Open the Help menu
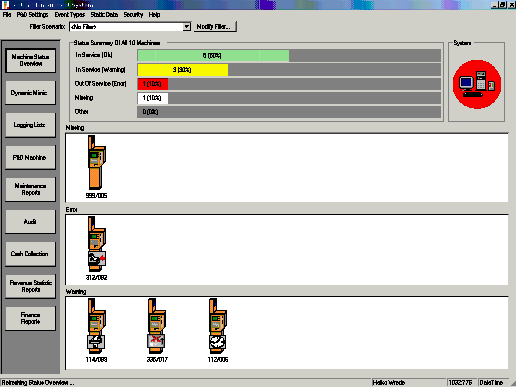516x387 pixels. [x=154, y=15]
